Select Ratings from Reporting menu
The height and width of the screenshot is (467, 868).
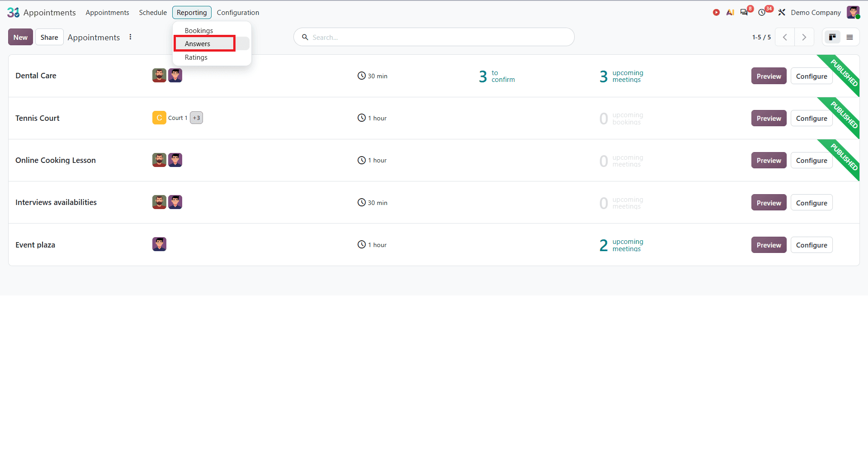(x=196, y=57)
